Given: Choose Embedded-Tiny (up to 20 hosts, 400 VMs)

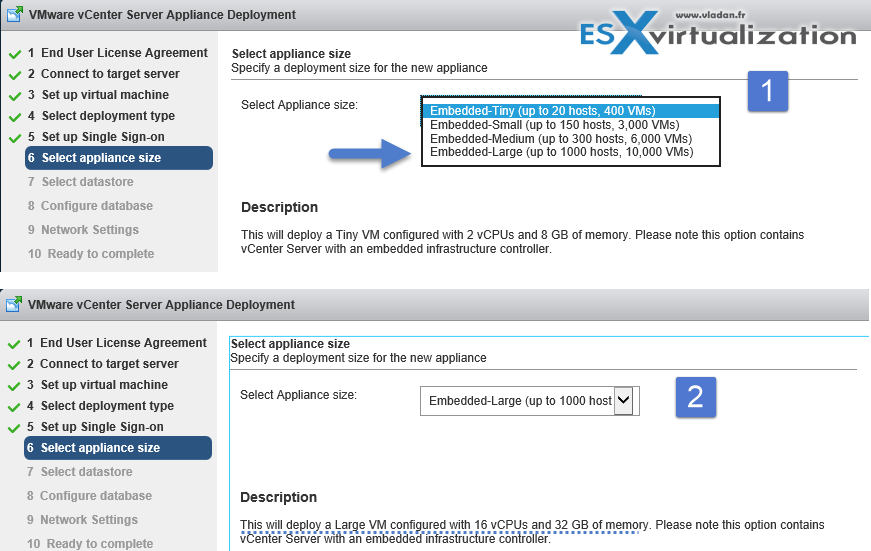Looking at the screenshot, I should click(x=570, y=111).
